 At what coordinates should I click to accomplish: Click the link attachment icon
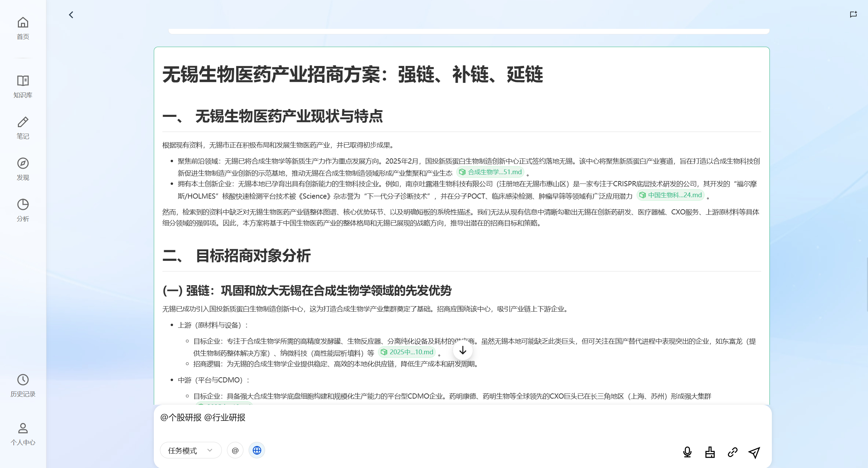732,452
